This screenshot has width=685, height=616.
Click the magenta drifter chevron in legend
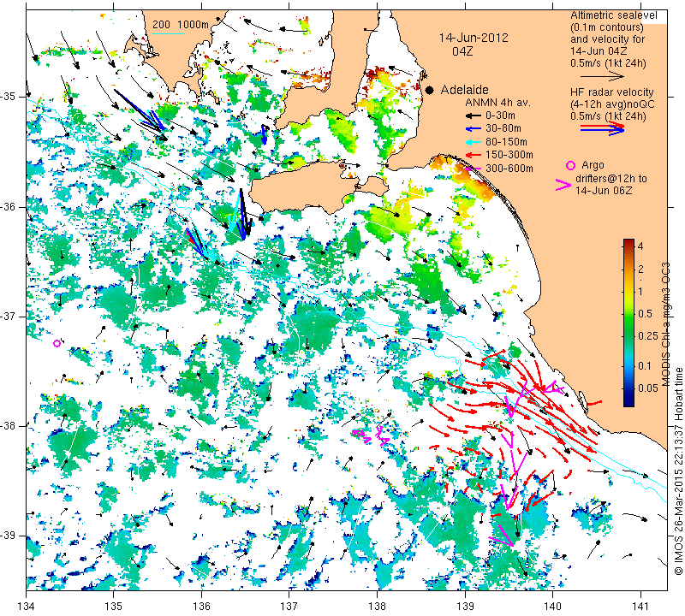(x=563, y=185)
